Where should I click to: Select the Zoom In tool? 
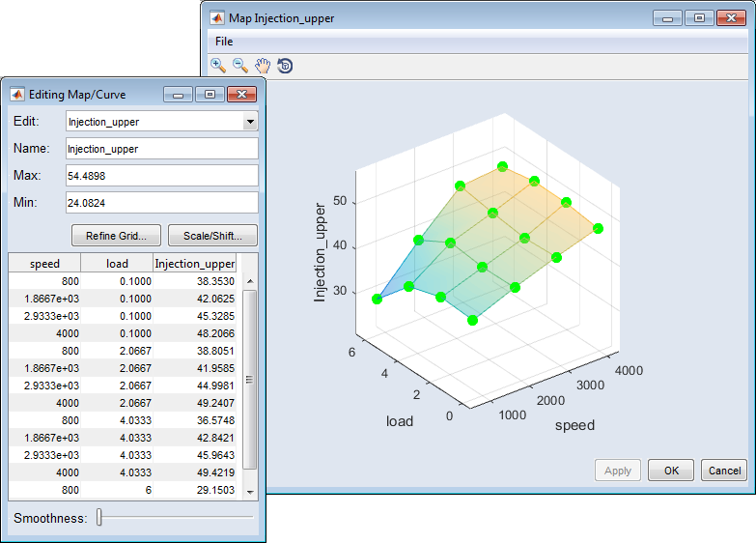pyautogui.click(x=218, y=65)
